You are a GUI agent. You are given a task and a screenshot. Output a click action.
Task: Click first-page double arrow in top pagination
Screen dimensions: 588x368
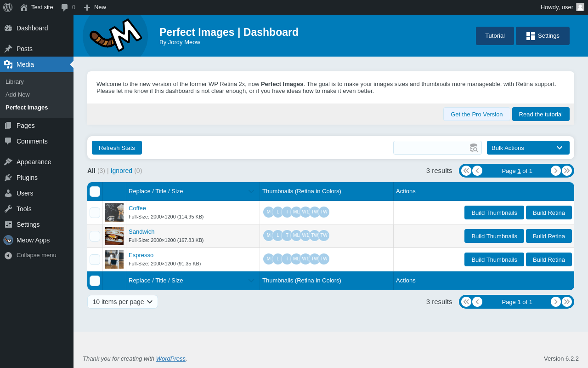click(x=466, y=171)
